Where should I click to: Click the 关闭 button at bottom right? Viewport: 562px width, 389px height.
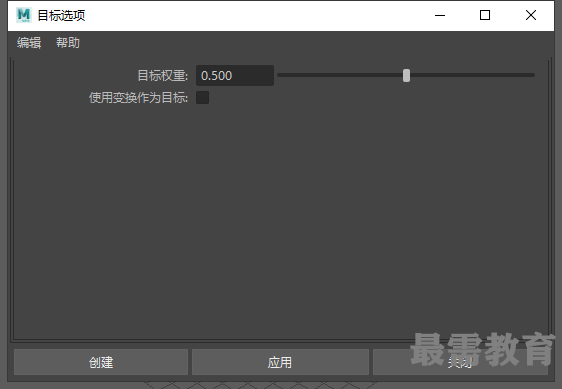click(x=460, y=362)
